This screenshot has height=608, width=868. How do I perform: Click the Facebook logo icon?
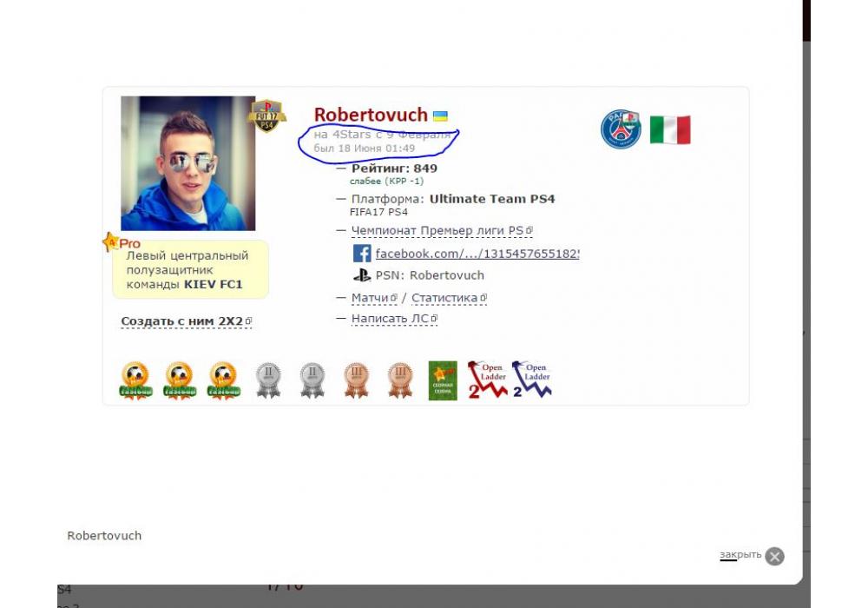[x=362, y=253]
